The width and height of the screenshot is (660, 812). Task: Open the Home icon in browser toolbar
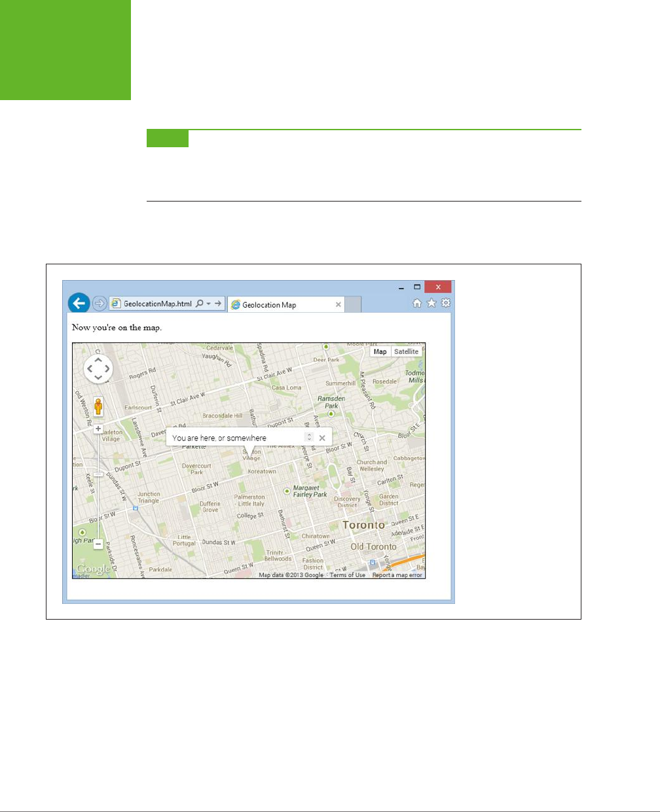[x=417, y=303]
